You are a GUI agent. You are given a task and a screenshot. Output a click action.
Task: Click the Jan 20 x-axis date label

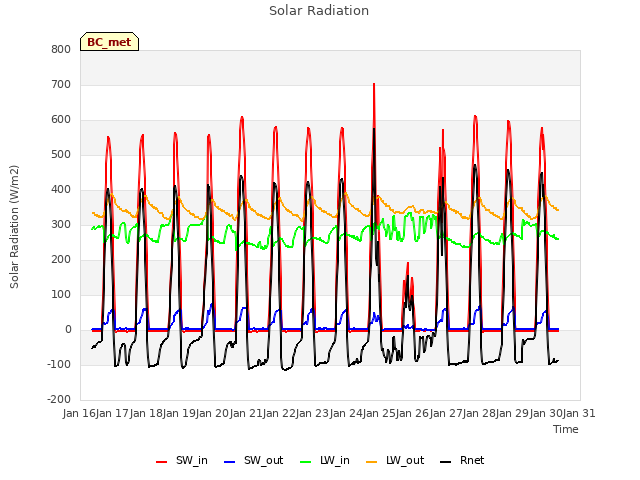pyautogui.click(x=213, y=413)
